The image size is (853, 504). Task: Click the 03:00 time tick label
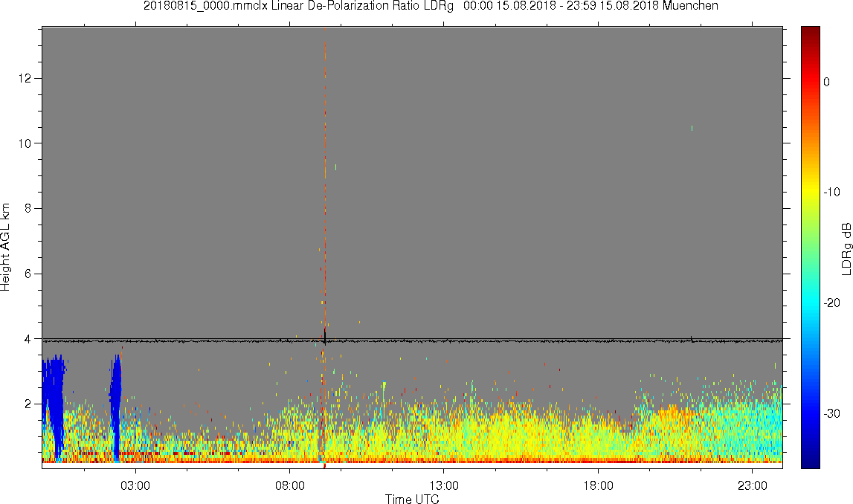tap(135, 485)
